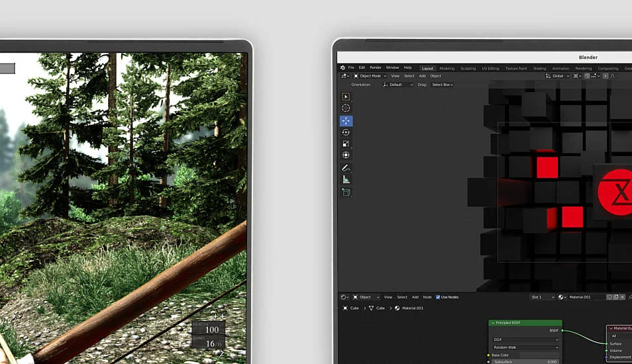Screen dimensions: 632x364
Task: Click the Base Color swatch
Action: tap(539, 355)
